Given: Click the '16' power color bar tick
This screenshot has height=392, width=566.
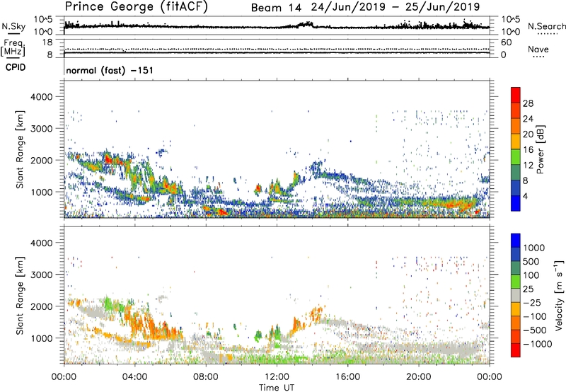Looking at the screenshot, I should pyautogui.click(x=528, y=150).
